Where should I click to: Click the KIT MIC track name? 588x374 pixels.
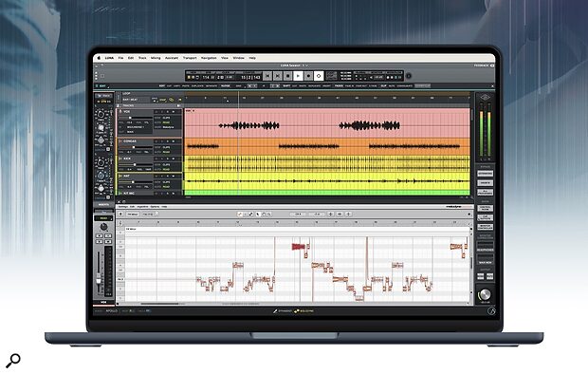point(129,193)
